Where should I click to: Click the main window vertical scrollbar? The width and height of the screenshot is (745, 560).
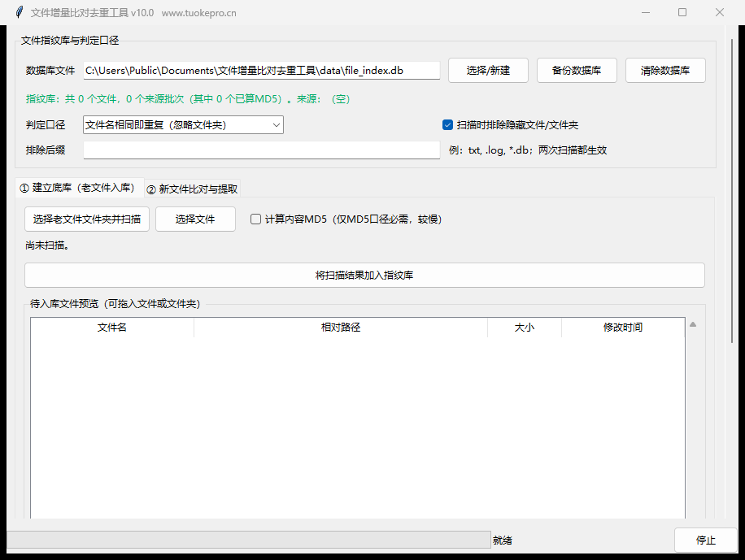732,190
